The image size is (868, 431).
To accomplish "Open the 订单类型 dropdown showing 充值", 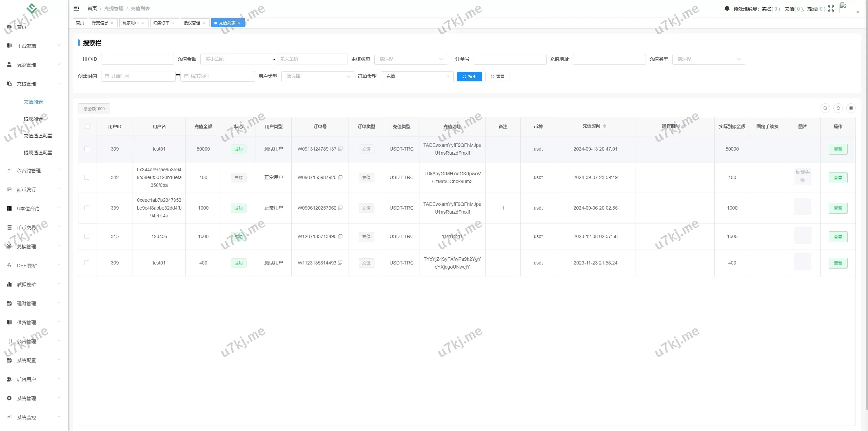I will point(417,77).
